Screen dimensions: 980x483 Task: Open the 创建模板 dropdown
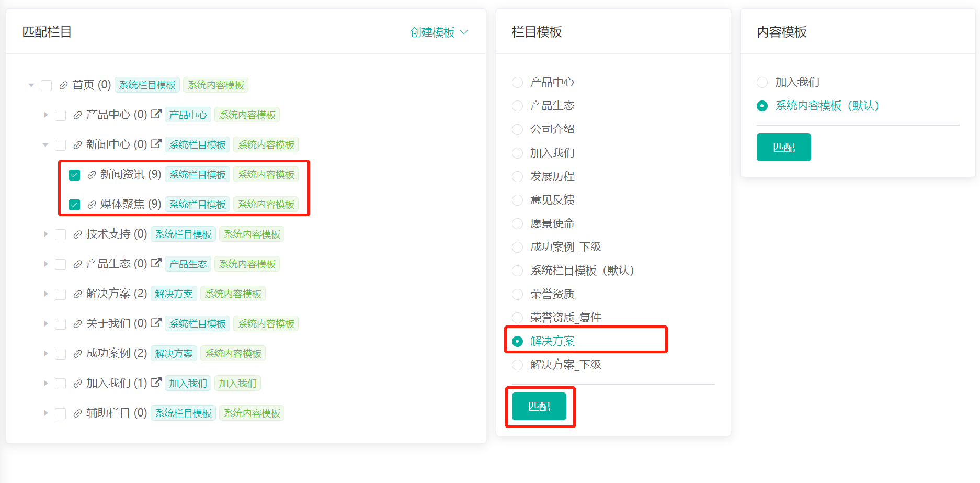click(439, 32)
